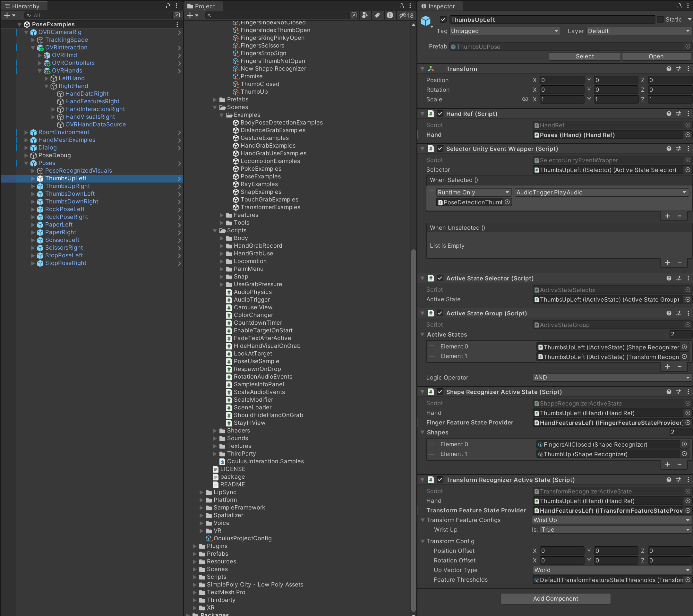Viewport: 693px width, 616px height.
Task: Click the prefab Select button
Action: point(585,56)
